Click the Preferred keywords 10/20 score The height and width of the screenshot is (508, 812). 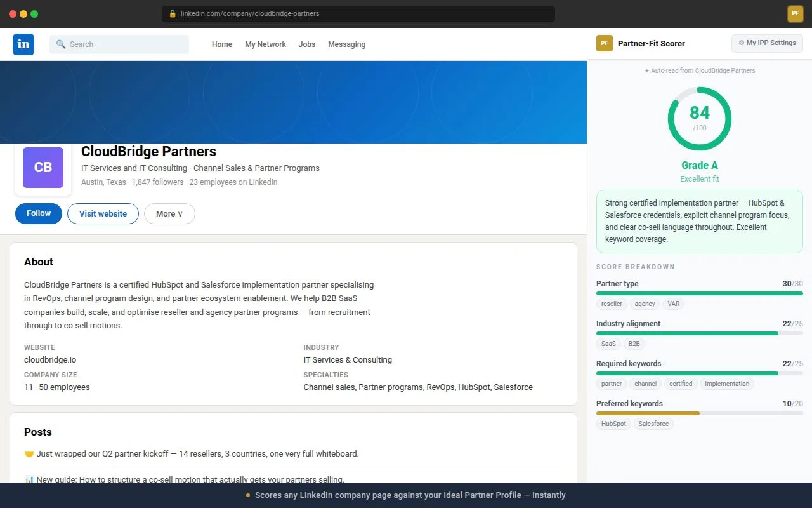pyautogui.click(x=792, y=404)
